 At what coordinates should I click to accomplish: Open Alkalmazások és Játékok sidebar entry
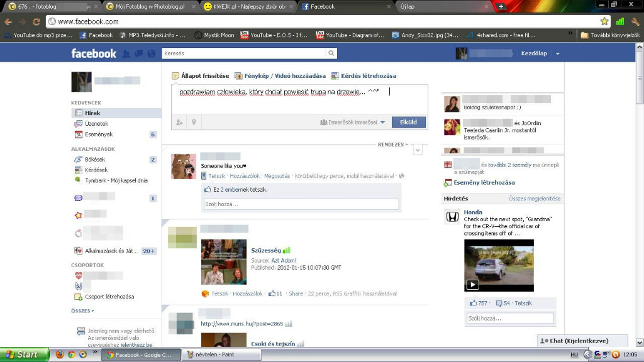coord(111,251)
